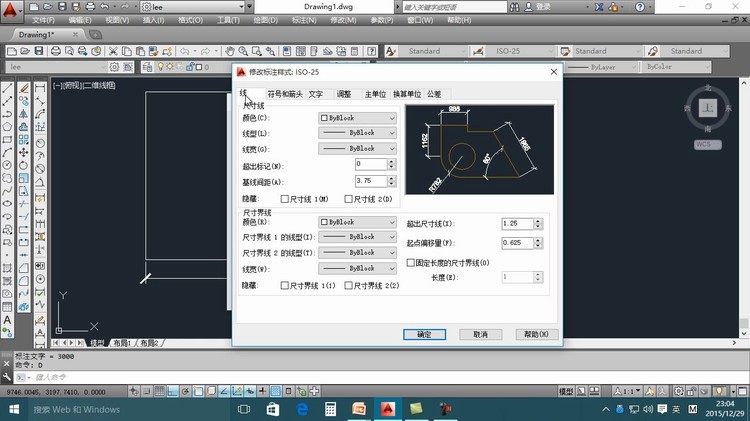The image size is (750, 421).
Task: Click the Cut scissors icon
Action: 113,51
